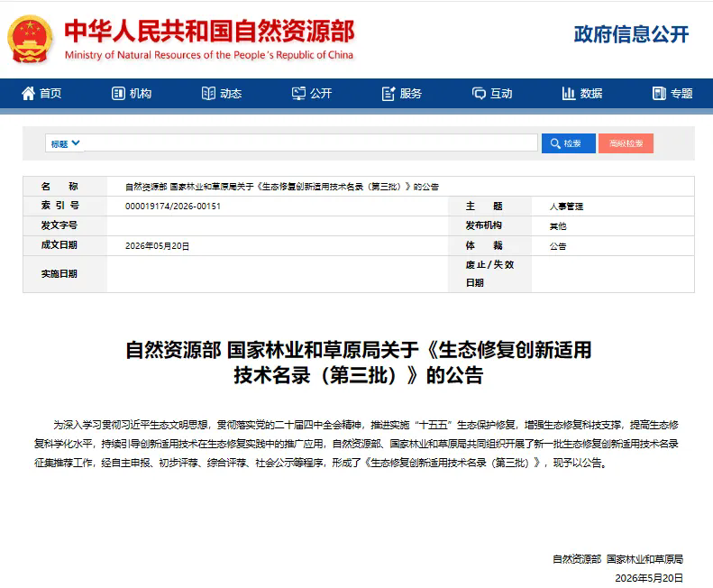Image resolution: width=713 pixels, height=588 pixels.
Task: Click the 公开 monitor icon
Action: (298, 93)
